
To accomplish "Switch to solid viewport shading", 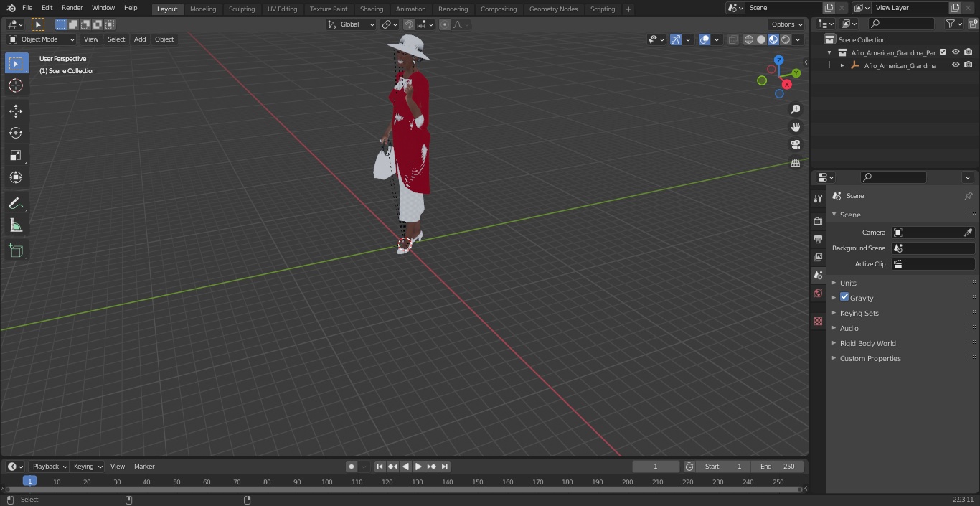I will [x=761, y=39].
